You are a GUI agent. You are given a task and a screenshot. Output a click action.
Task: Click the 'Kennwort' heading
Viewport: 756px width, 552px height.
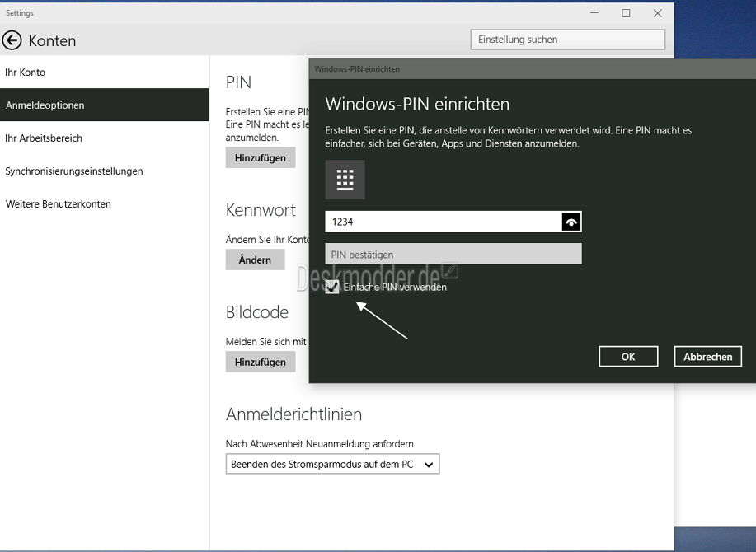[x=261, y=210]
